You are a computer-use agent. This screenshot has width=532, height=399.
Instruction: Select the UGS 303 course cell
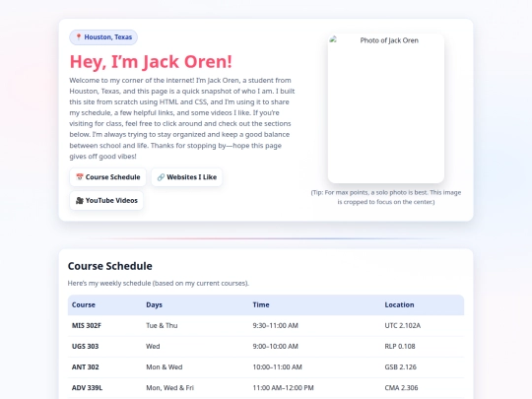coord(85,347)
